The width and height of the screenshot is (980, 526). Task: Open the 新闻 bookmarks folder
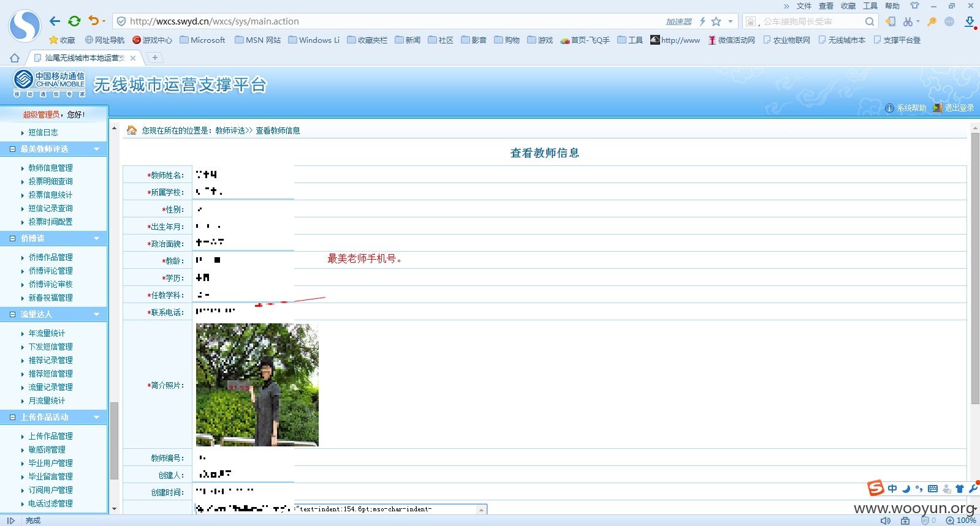(x=408, y=40)
